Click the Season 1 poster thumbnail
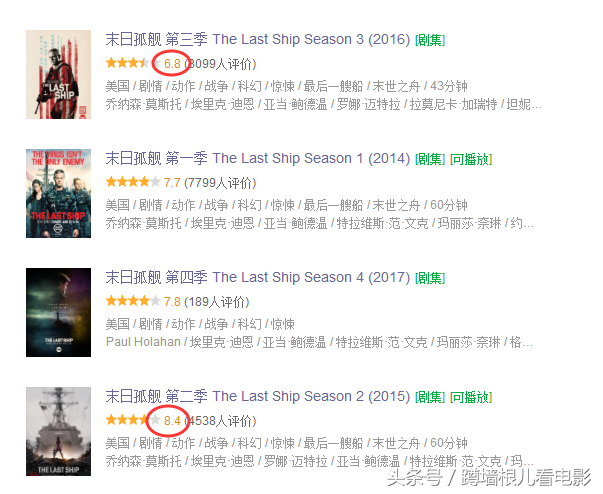The image size is (603, 494). 58,193
